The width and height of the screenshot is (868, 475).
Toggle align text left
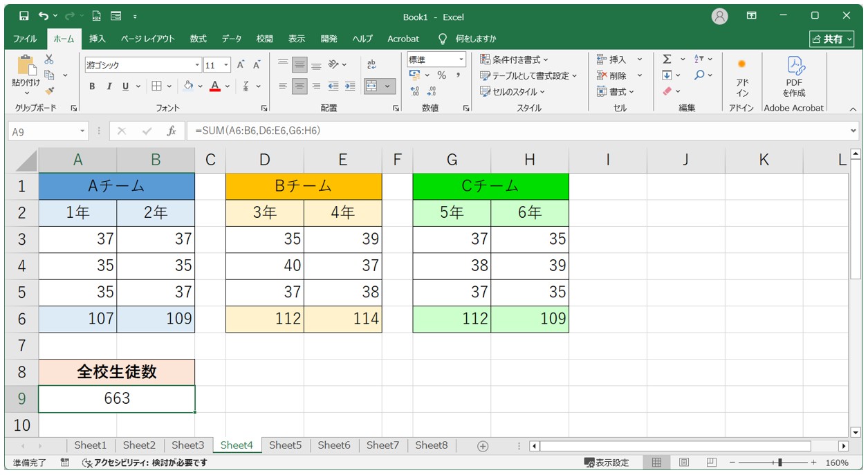click(x=283, y=86)
